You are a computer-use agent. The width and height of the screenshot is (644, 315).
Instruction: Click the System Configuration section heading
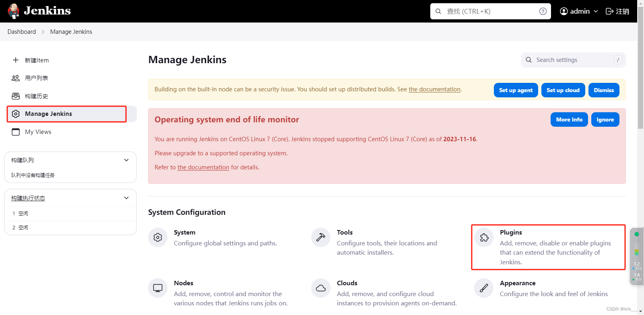tap(187, 212)
